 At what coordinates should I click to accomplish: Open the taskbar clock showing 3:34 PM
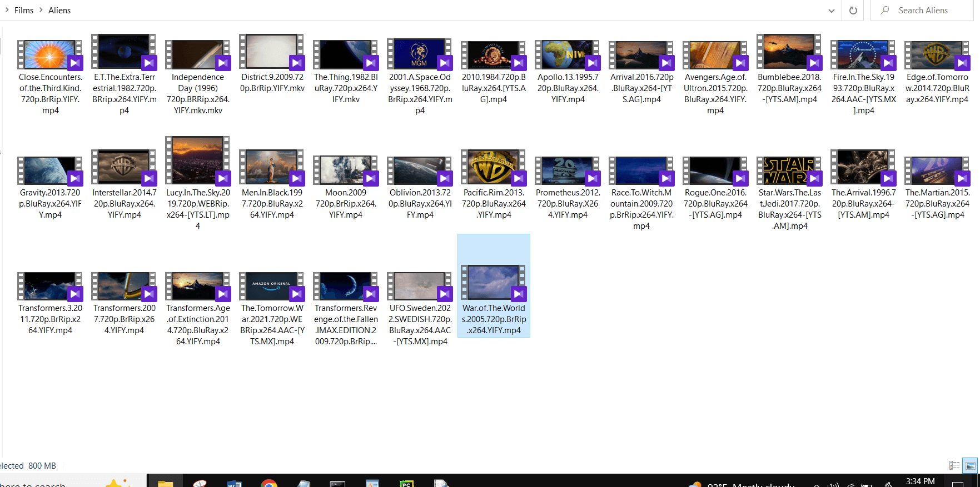921,481
